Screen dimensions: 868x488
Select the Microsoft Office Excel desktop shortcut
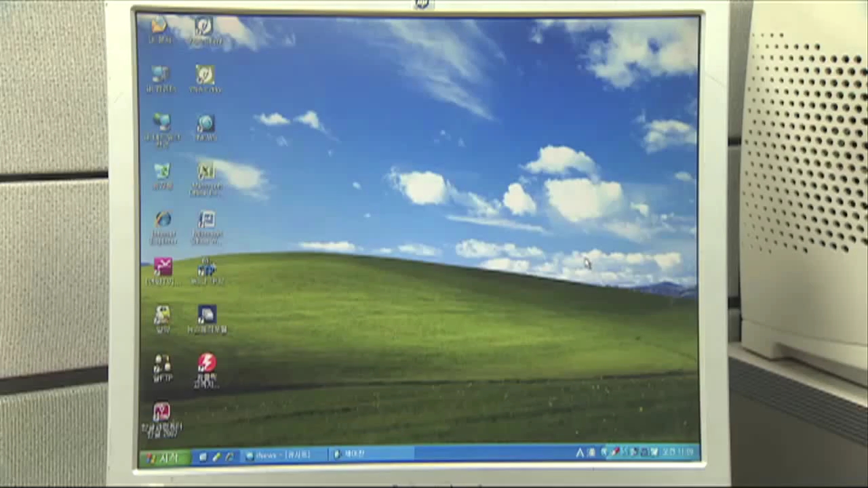(206, 172)
